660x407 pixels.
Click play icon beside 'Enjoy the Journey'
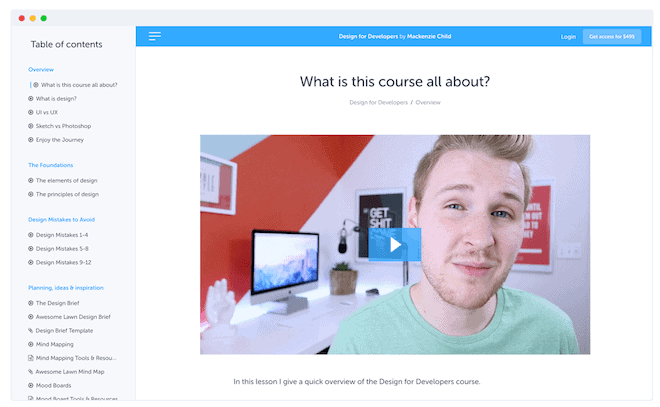31,140
